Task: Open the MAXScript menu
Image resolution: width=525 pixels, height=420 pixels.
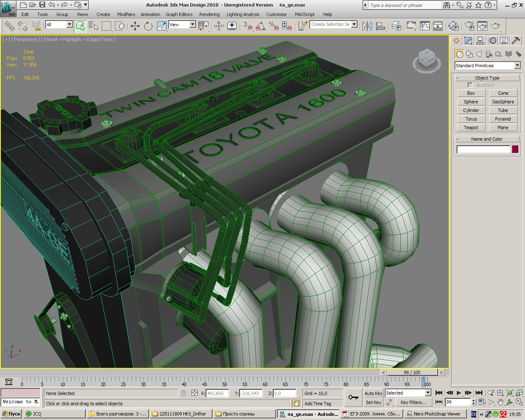Action: [305, 14]
